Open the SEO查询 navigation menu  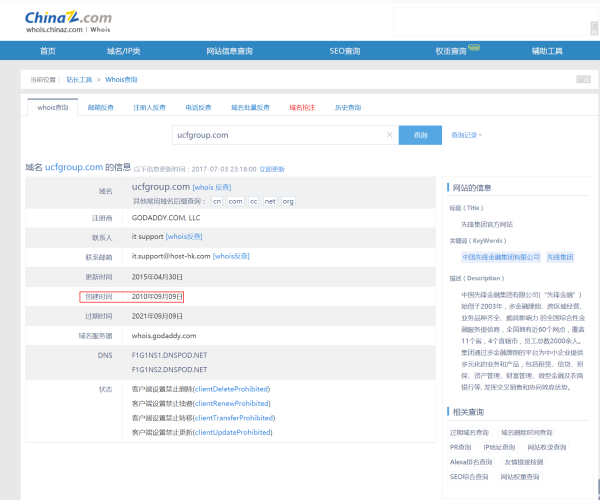[345, 51]
